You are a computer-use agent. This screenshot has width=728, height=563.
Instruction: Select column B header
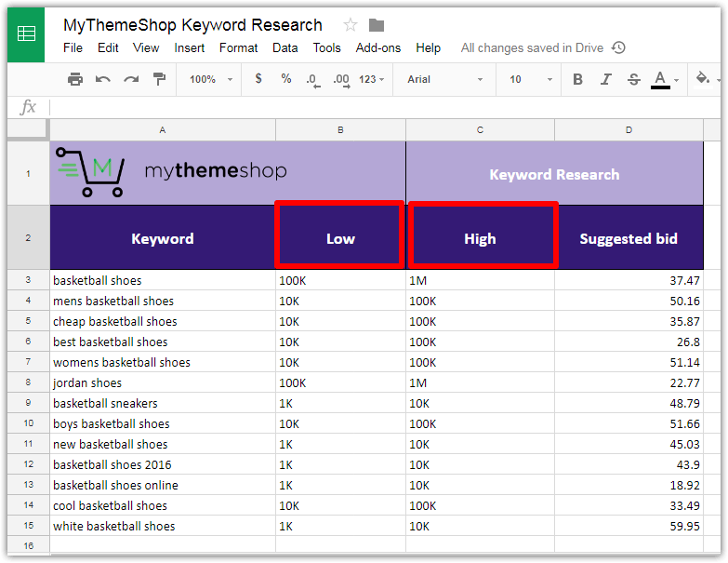point(340,129)
